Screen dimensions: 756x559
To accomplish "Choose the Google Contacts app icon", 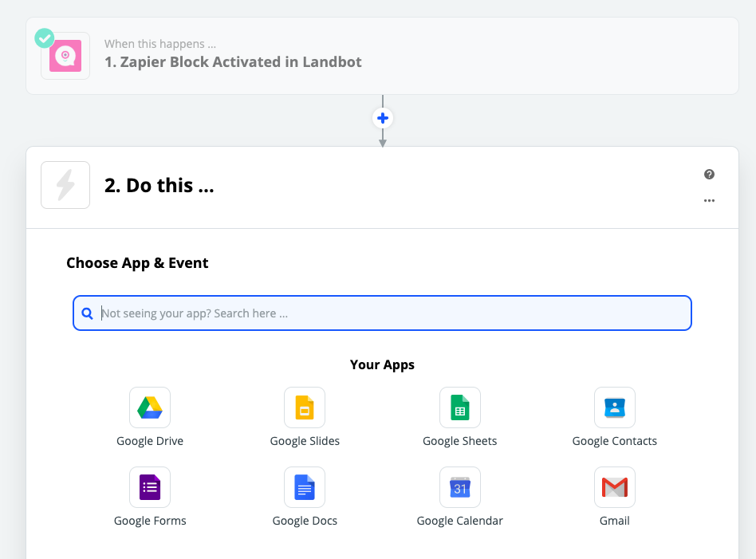I will coord(615,407).
